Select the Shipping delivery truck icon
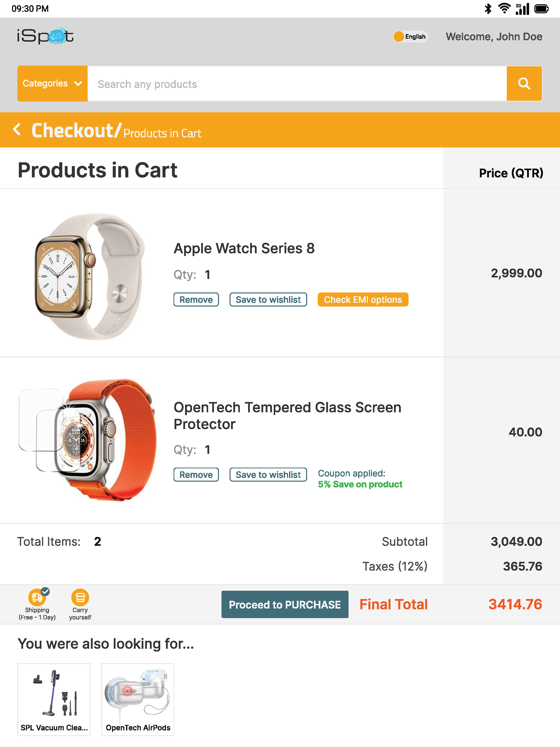This screenshot has height=747, width=560. pyautogui.click(x=37, y=598)
